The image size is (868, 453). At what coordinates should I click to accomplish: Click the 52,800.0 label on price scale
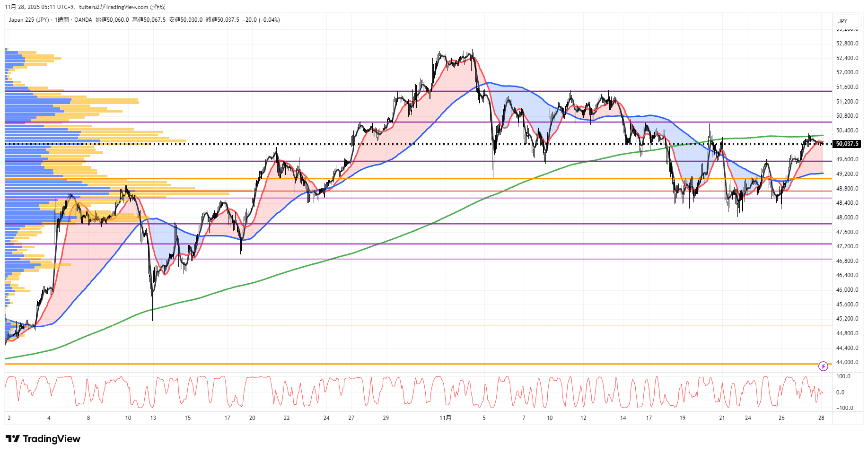[847, 44]
